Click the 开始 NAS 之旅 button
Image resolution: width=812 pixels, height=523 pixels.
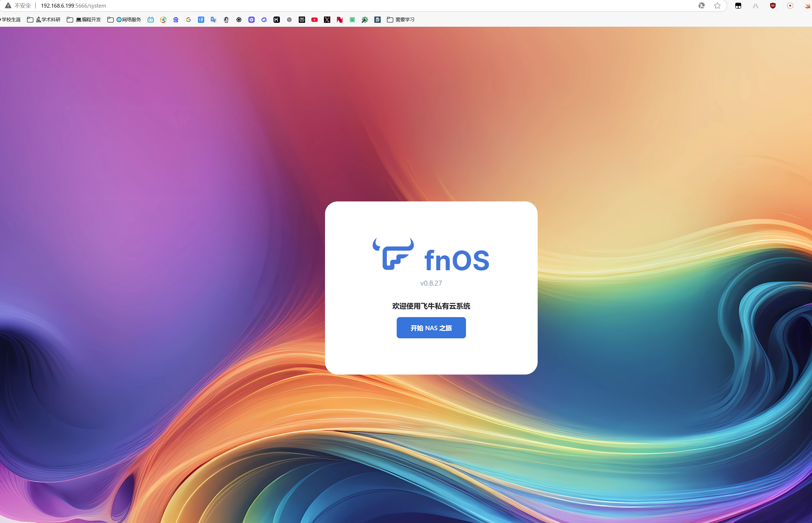pos(431,328)
